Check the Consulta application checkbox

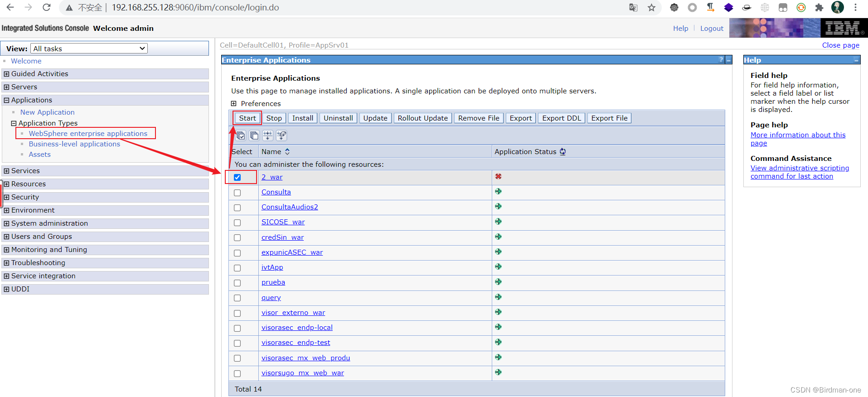click(237, 193)
